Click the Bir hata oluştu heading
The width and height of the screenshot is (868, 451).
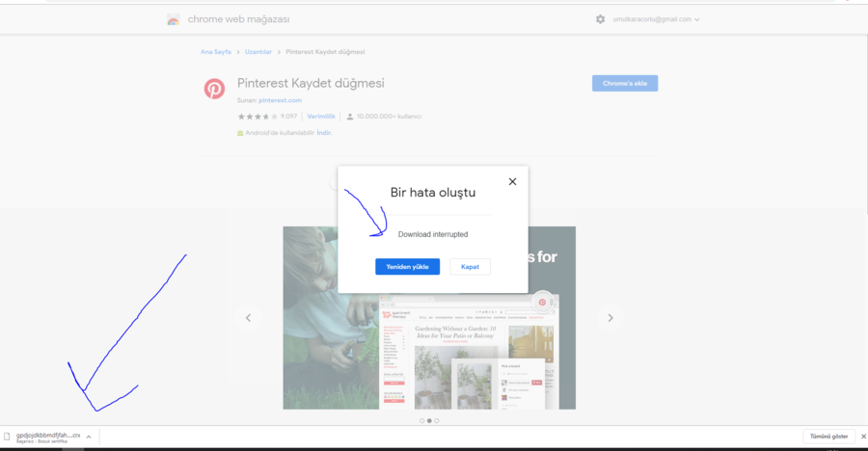[433, 193]
